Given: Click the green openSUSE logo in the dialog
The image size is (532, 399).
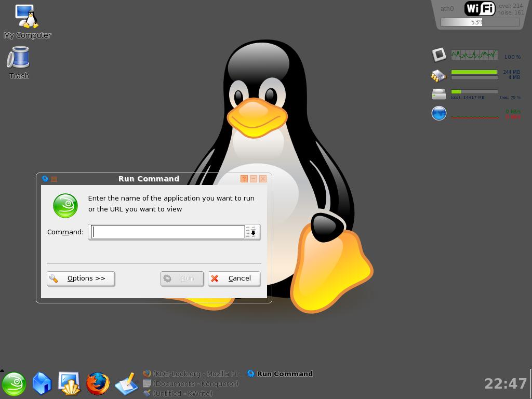Looking at the screenshot, I should [x=65, y=206].
